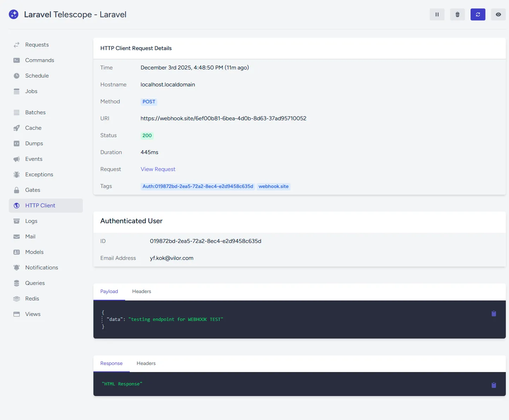This screenshot has height=420, width=509.
Task: Click the 200 status badge
Action: (147, 135)
